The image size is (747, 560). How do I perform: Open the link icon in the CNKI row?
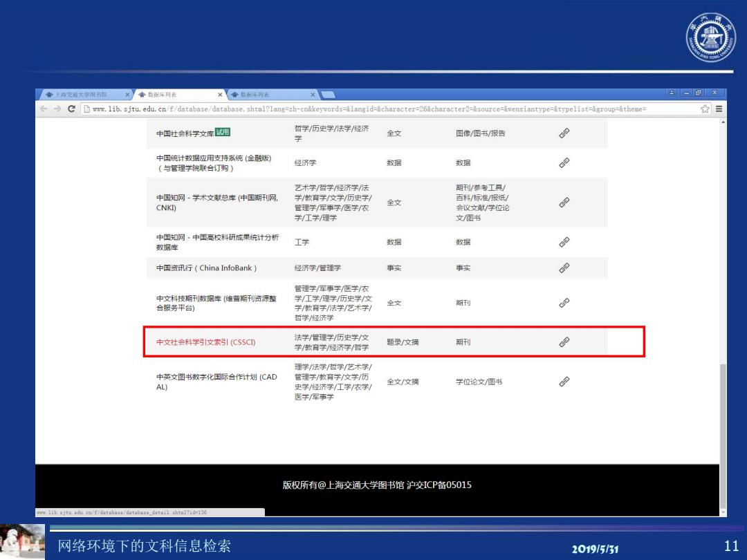click(x=564, y=203)
